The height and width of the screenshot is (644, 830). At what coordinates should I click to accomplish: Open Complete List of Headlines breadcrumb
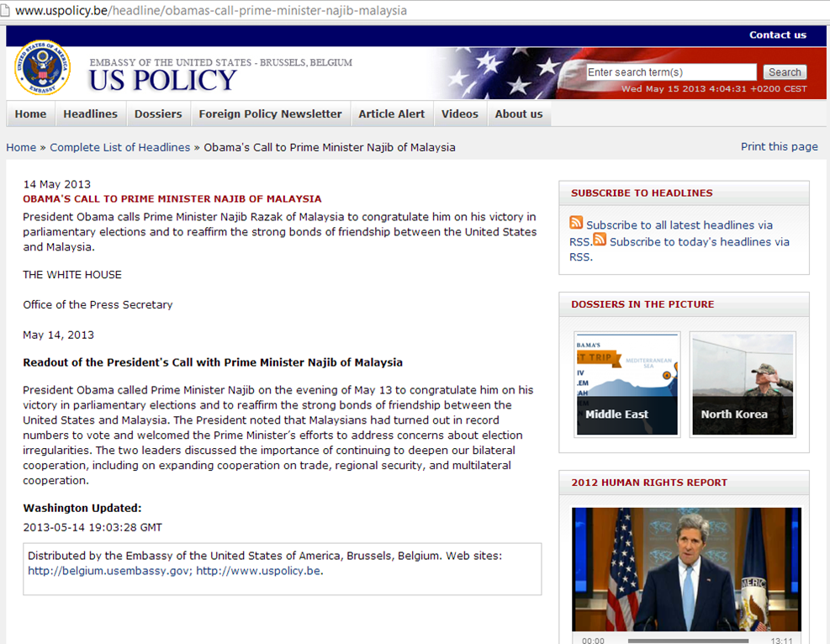click(x=119, y=147)
